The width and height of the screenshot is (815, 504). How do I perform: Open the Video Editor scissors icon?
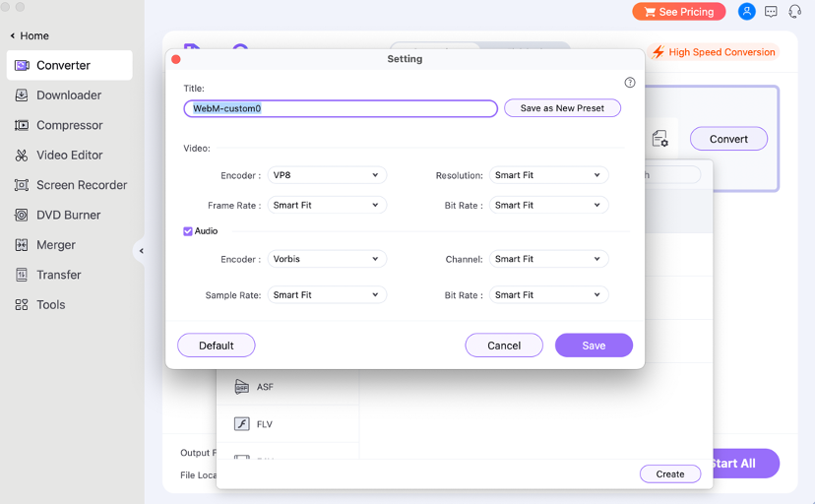point(22,156)
